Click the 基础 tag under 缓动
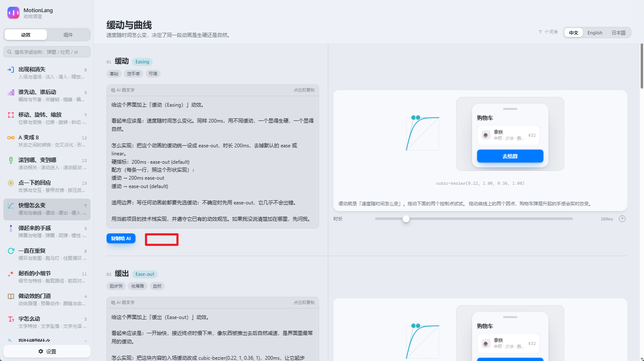The image size is (644, 361). click(114, 74)
